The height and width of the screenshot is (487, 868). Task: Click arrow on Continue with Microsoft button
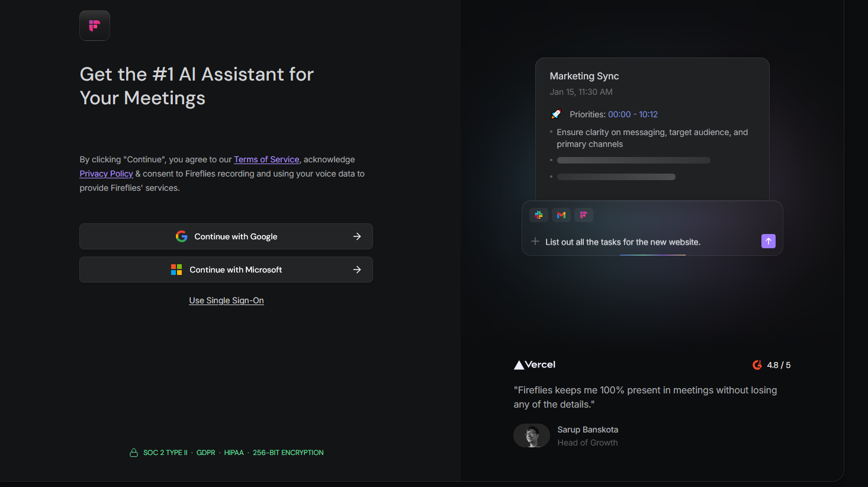[357, 270]
